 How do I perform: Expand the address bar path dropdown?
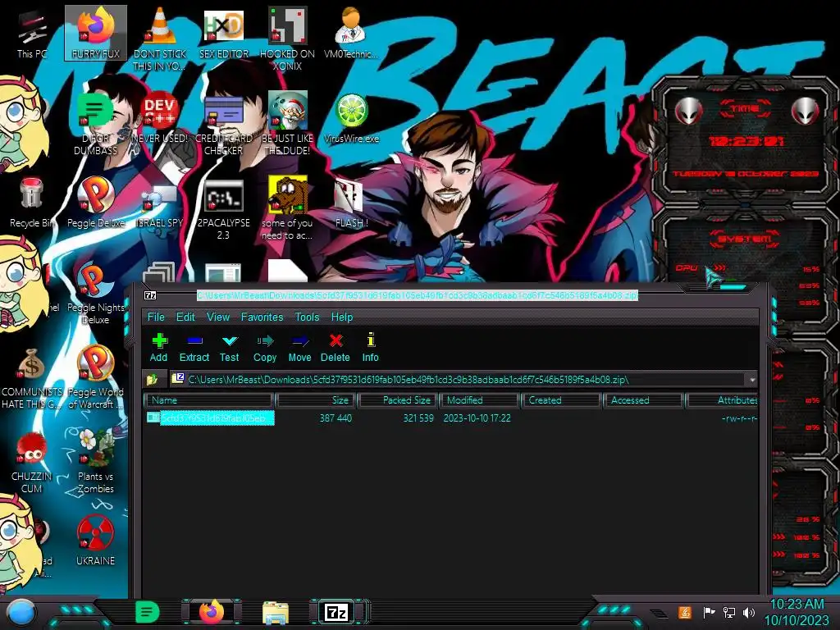point(752,380)
